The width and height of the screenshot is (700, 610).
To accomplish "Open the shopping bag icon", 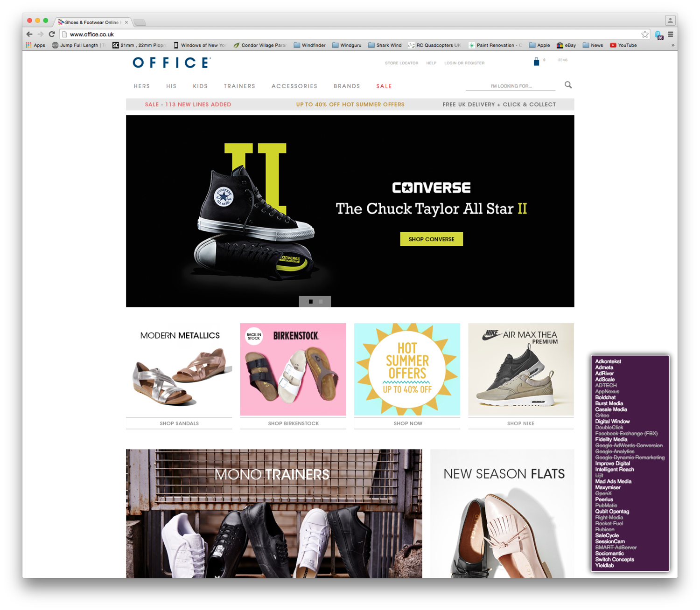I will pos(536,61).
